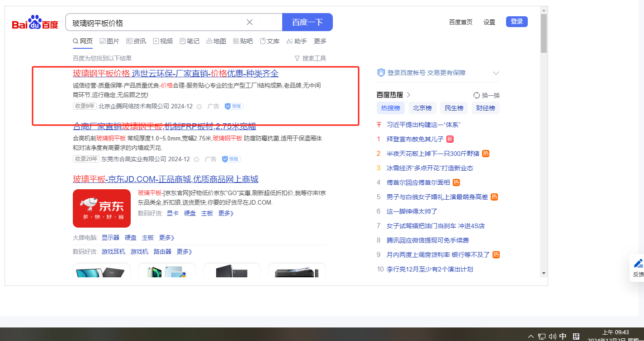Viewport: 644px width, 341px height.
Task: Click the 百度一下 search button
Action: 307,22
